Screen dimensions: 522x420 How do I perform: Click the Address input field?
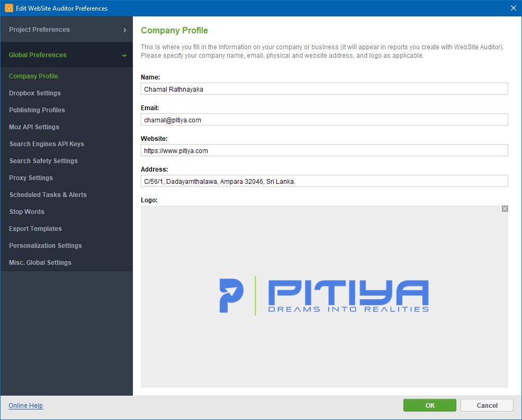click(x=324, y=181)
